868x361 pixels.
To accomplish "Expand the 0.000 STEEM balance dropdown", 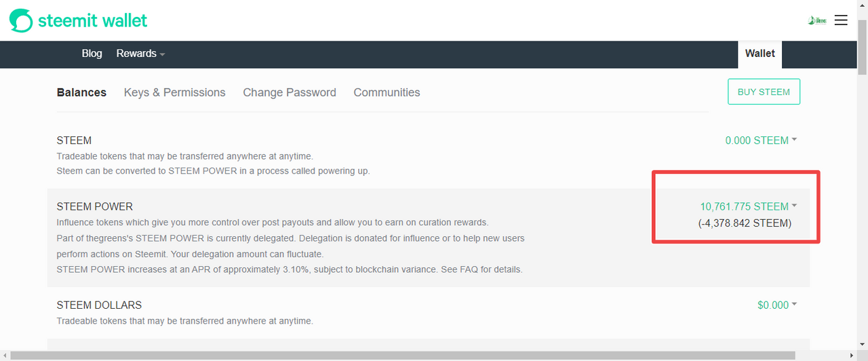I will [761, 140].
